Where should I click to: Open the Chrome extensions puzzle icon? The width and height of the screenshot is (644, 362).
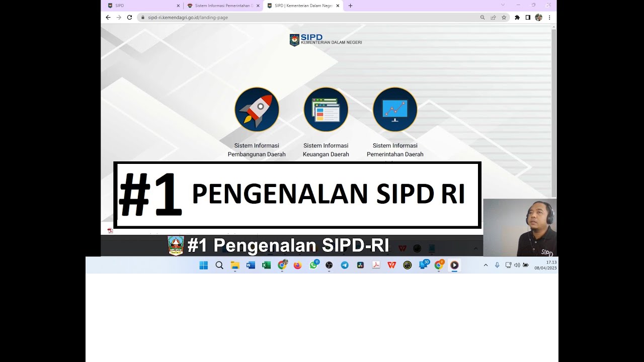tap(517, 17)
